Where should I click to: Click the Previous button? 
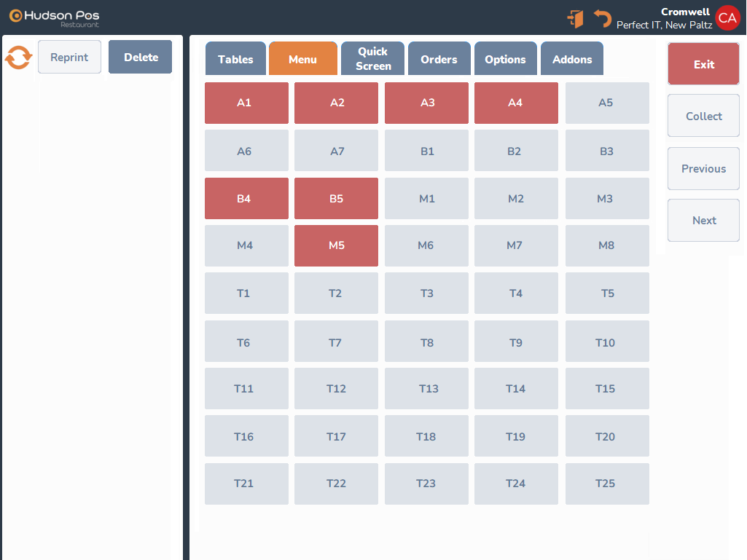pyautogui.click(x=703, y=169)
